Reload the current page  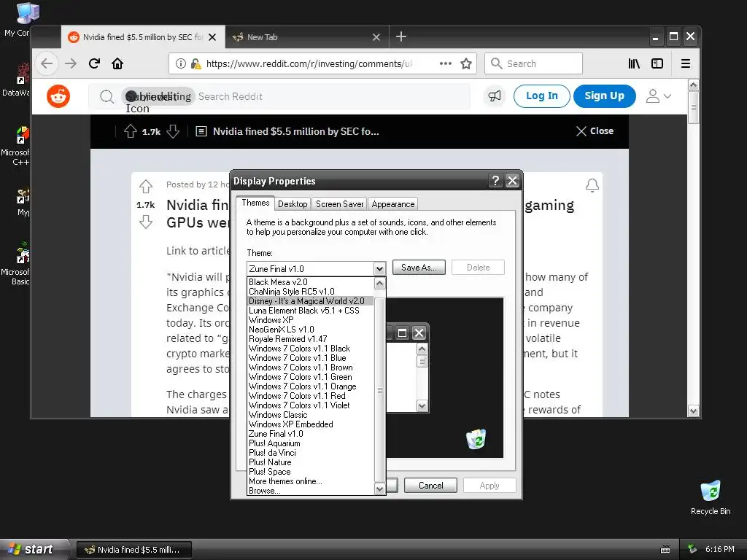tap(94, 63)
